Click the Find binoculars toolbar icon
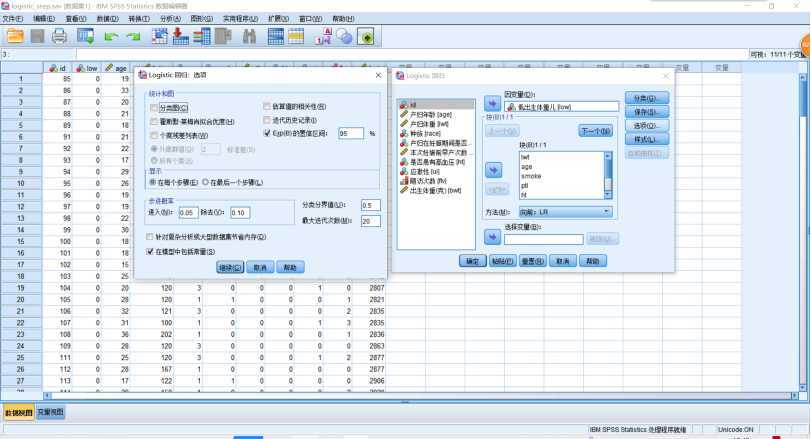811x439 pixels. pyautogui.click(x=249, y=36)
